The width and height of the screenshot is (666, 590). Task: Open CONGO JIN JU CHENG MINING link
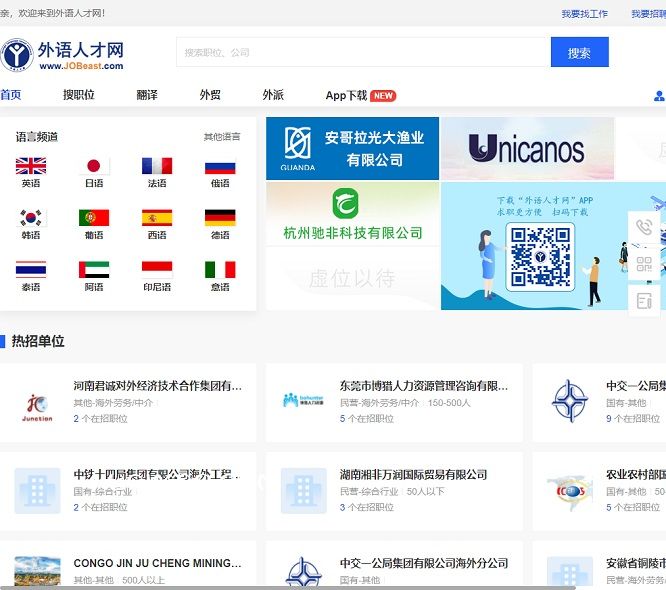(158, 563)
